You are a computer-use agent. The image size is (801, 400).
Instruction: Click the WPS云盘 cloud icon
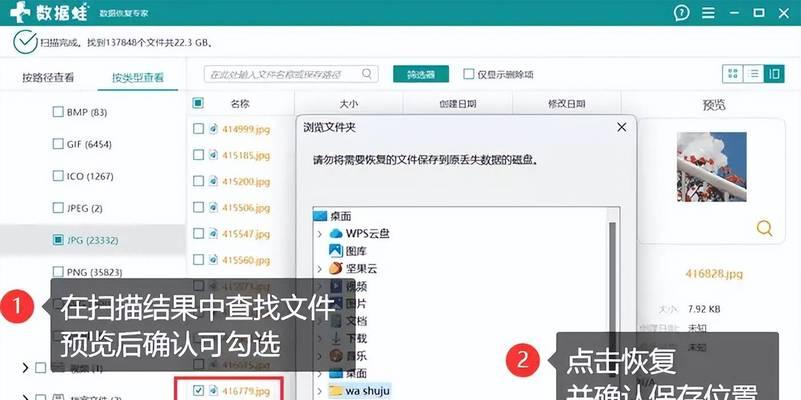[x=336, y=233]
